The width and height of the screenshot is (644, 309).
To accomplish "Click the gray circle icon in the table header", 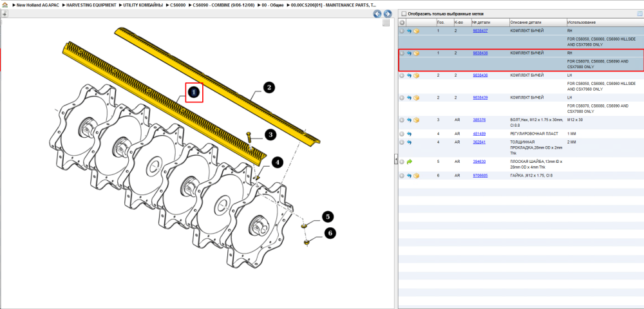I will point(402,22).
